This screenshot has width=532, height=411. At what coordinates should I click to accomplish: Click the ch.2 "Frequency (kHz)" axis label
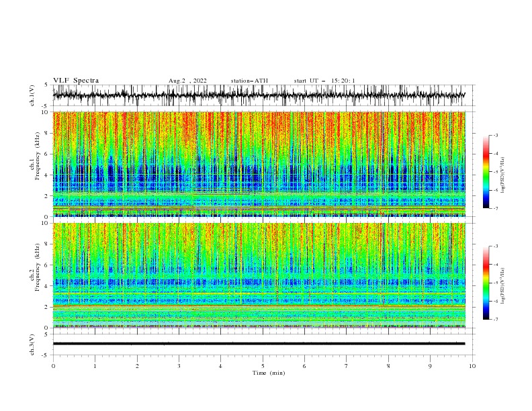(x=37, y=267)
